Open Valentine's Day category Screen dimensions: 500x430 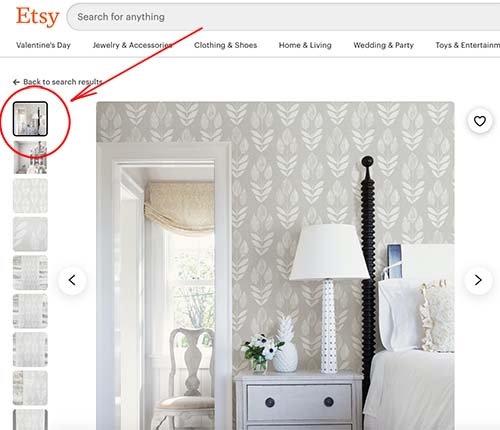click(43, 45)
